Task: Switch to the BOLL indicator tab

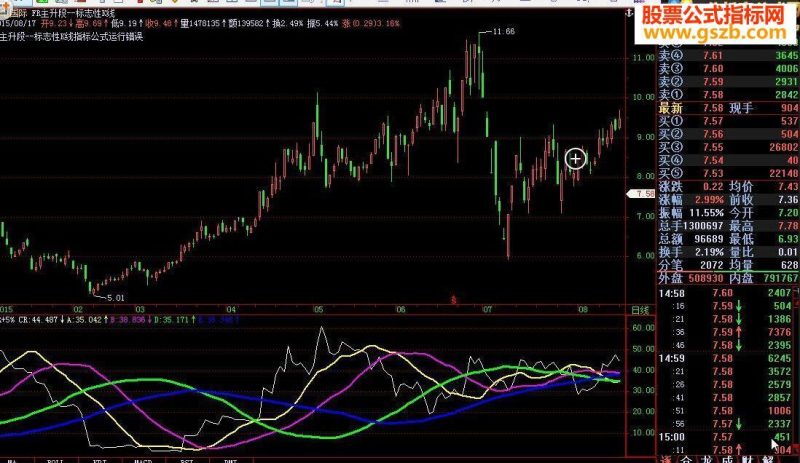Action: 55,461
